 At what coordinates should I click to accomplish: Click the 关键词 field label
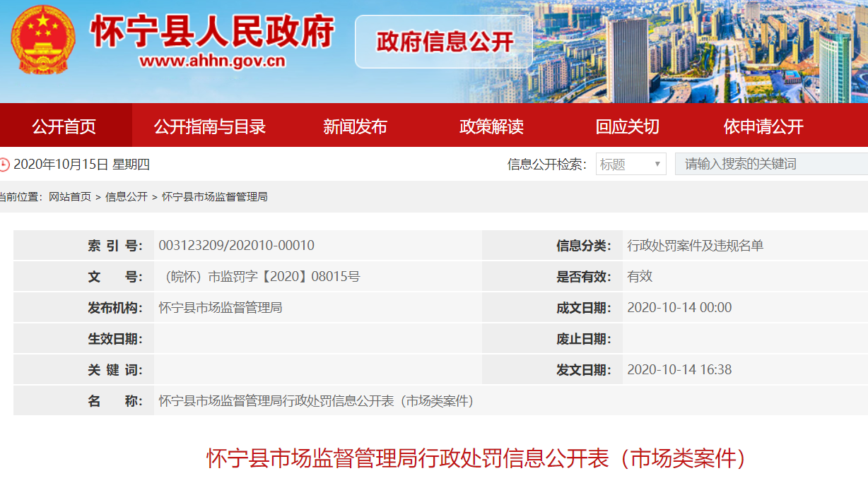[x=115, y=370]
